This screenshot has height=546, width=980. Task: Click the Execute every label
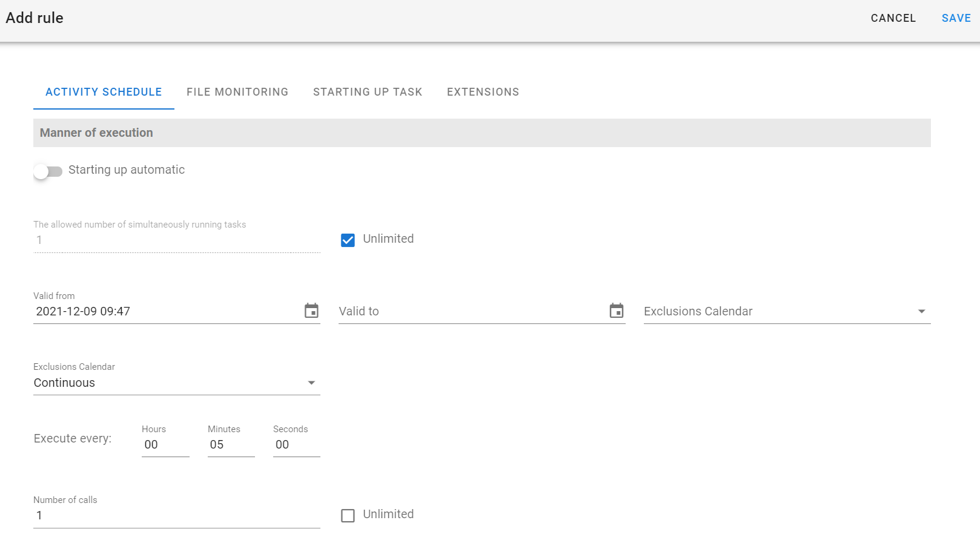[x=73, y=438]
